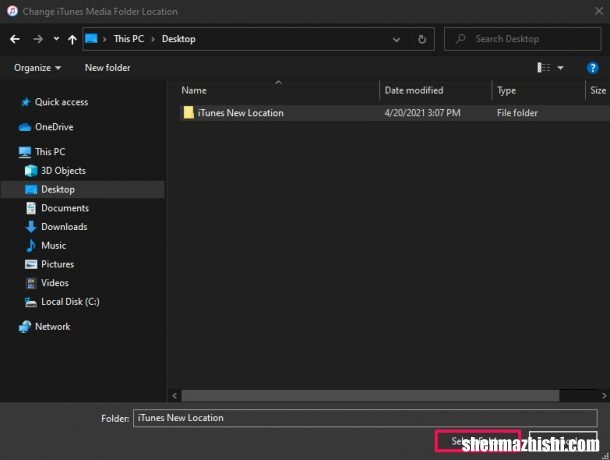Open Downloads folder in sidebar
This screenshot has height=460, width=610.
[x=56, y=226]
